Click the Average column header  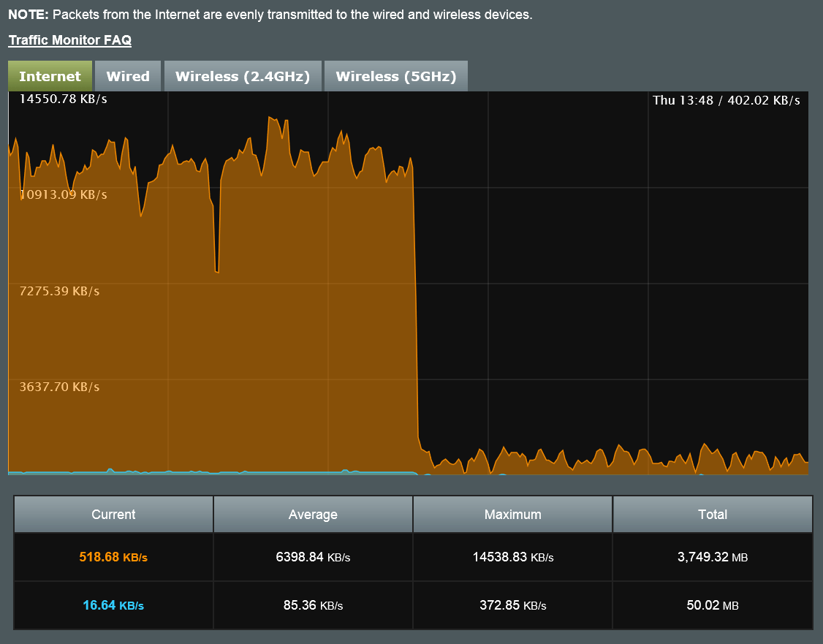click(313, 515)
